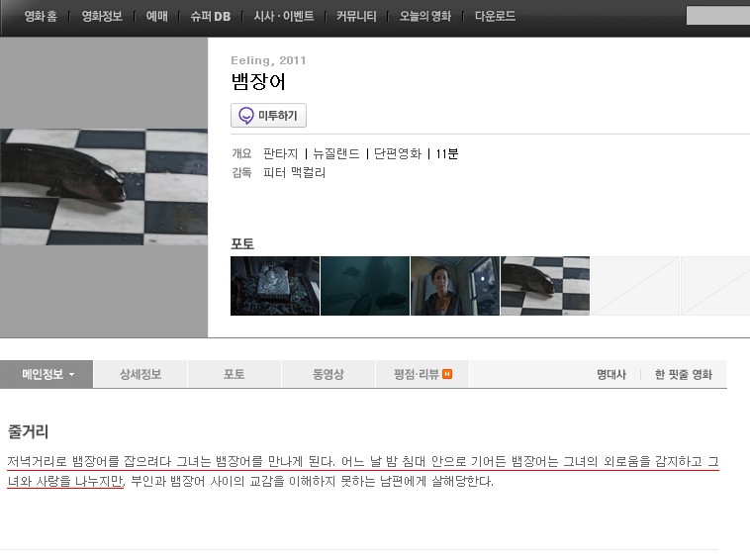This screenshot has height=560, width=750.
Task: Go to the 예매 menu
Action: coord(157,16)
